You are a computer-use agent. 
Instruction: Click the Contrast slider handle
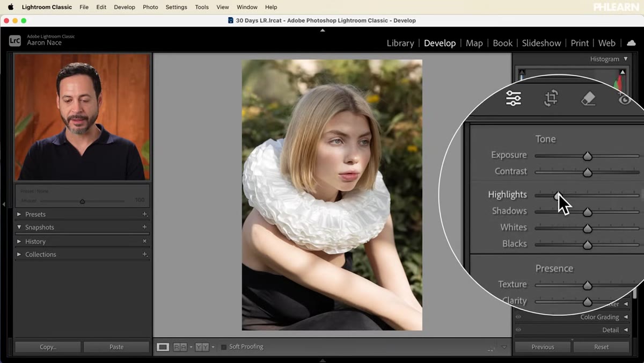(x=588, y=172)
